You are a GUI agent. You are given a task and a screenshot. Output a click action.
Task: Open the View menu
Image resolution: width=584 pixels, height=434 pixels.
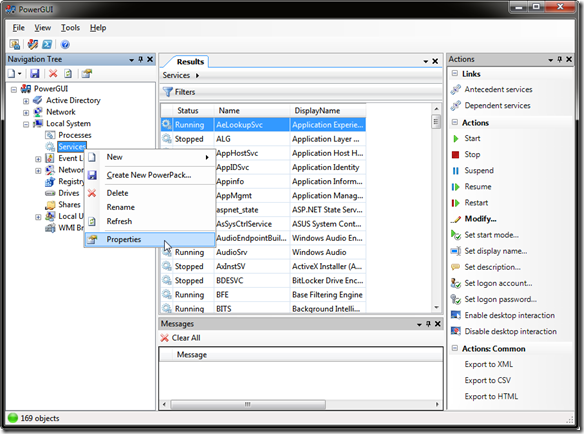[42, 28]
